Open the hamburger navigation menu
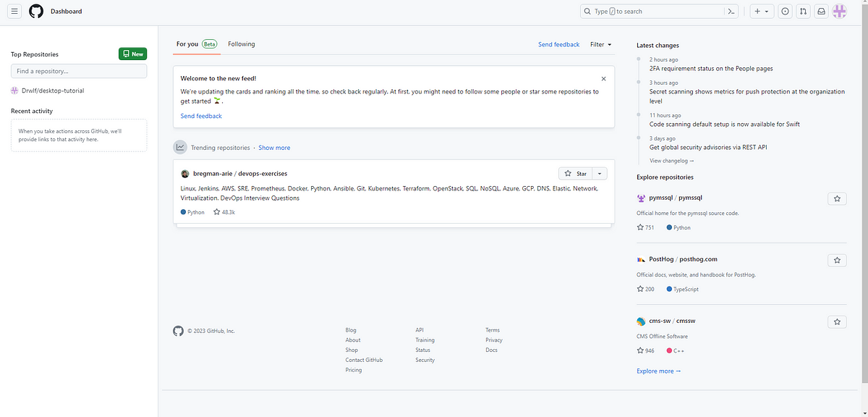The image size is (868, 417). click(x=14, y=12)
